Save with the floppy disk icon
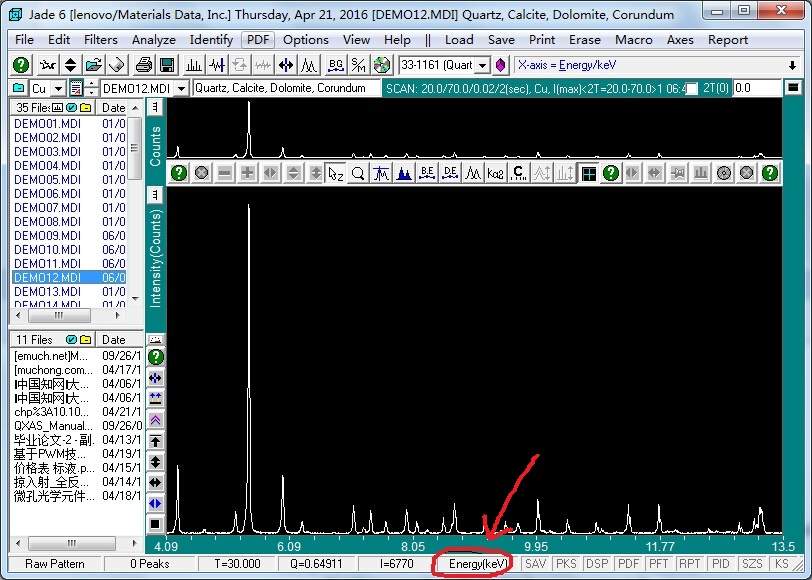 pyautogui.click(x=167, y=65)
